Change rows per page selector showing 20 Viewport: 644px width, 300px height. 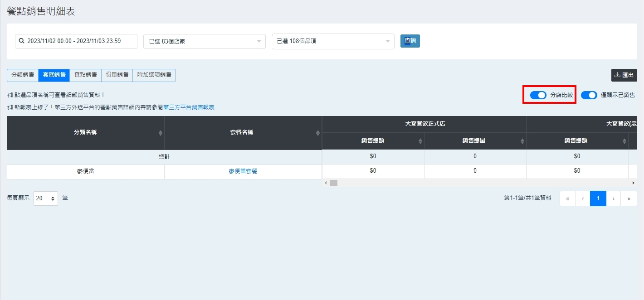click(x=46, y=198)
